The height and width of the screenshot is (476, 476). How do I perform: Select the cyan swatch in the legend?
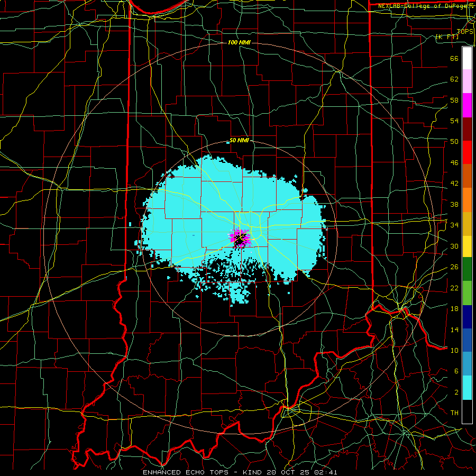467,388
